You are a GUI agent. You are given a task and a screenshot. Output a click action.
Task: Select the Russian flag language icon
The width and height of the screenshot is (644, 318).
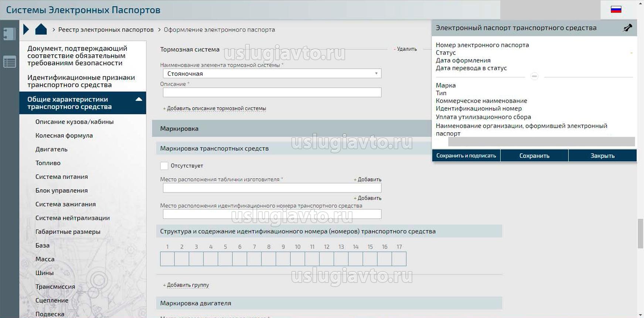(x=616, y=10)
